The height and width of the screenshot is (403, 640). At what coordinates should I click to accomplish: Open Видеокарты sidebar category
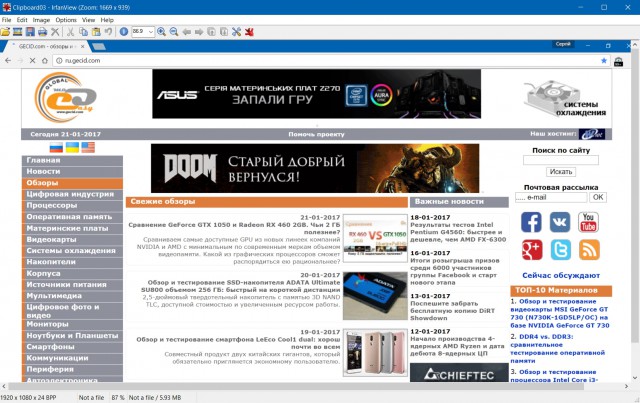(x=72, y=239)
